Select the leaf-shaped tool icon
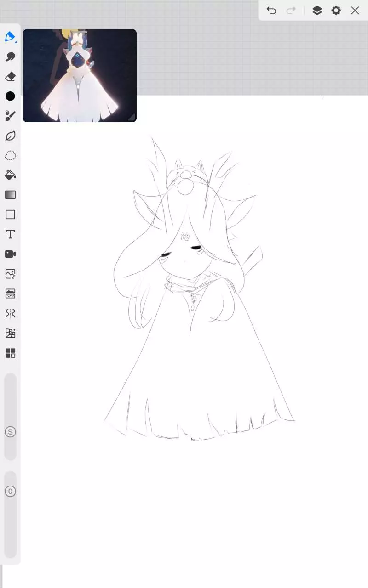The width and height of the screenshot is (368, 588). 10,136
